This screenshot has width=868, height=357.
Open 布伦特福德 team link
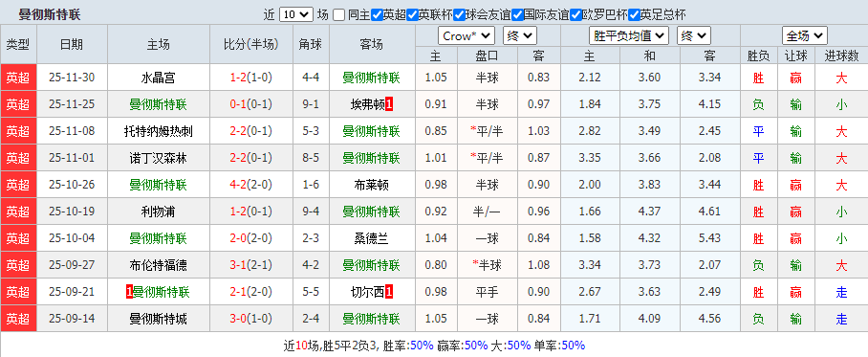(159, 265)
